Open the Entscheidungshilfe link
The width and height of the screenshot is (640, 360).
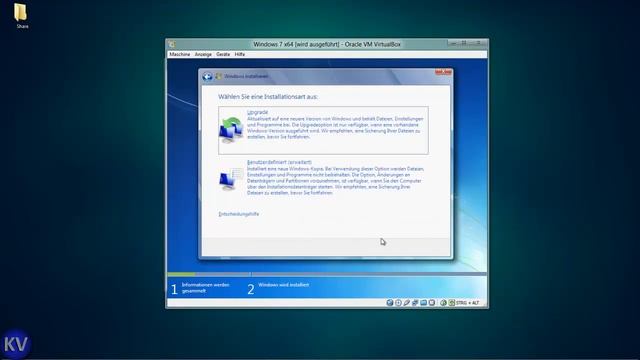click(239, 214)
